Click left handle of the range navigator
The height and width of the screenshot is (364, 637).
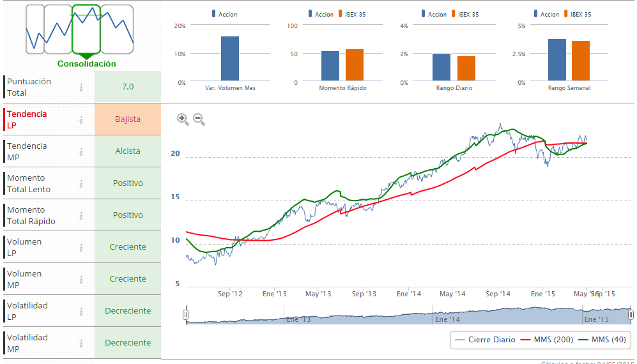click(x=186, y=315)
